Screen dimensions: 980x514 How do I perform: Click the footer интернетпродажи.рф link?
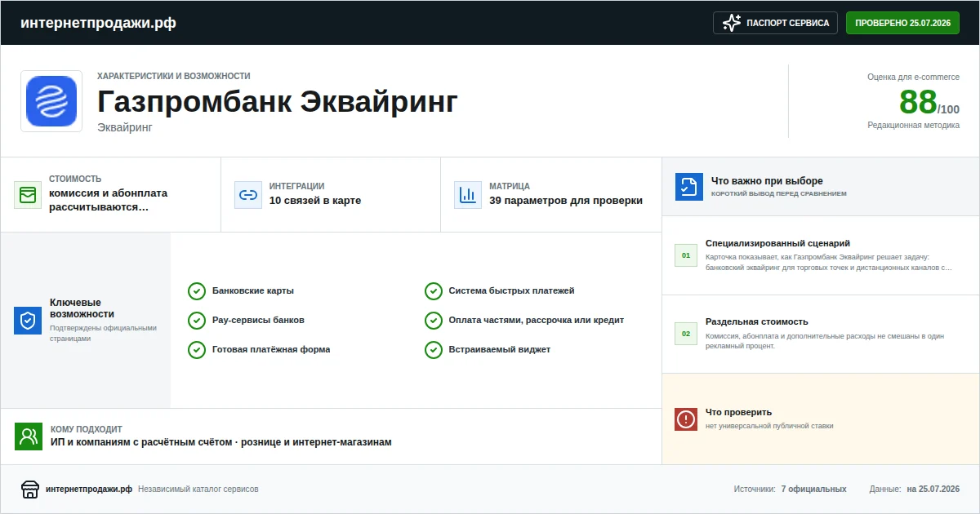tap(89, 490)
